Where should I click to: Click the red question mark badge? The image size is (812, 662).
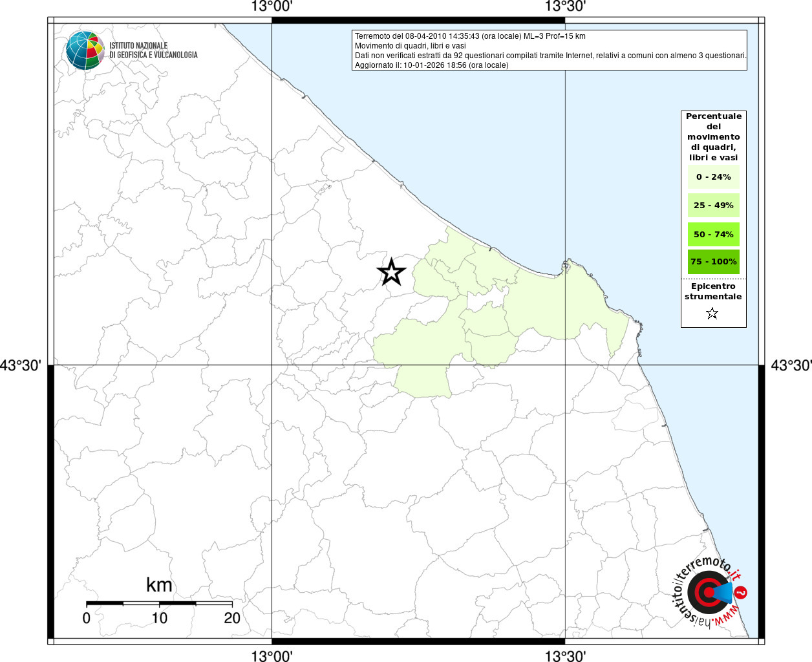pyautogui.click(x=742, y=592)
